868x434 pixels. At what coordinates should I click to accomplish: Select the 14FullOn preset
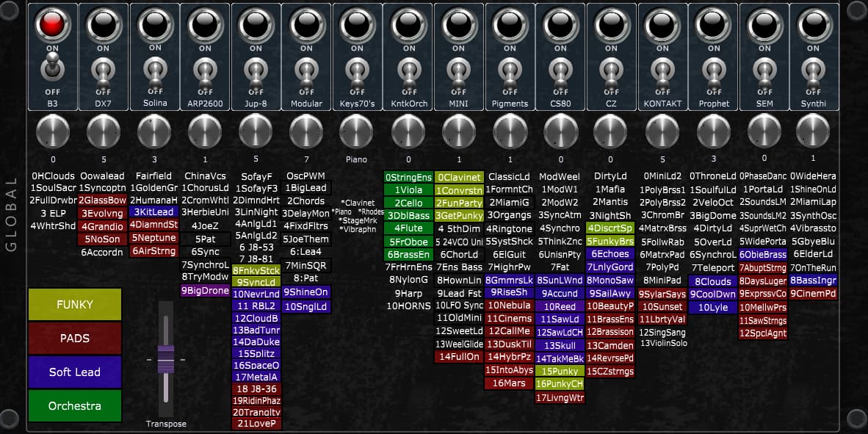(x=459, y=357)
